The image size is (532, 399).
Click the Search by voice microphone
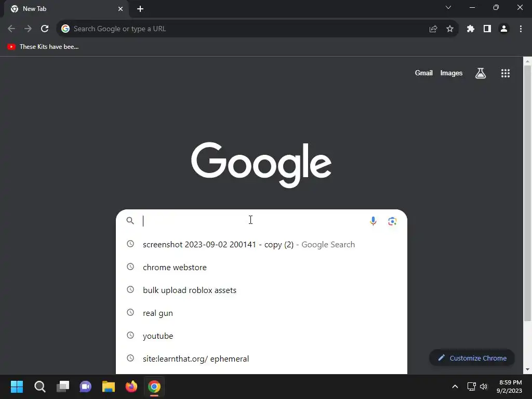(373, 221)
